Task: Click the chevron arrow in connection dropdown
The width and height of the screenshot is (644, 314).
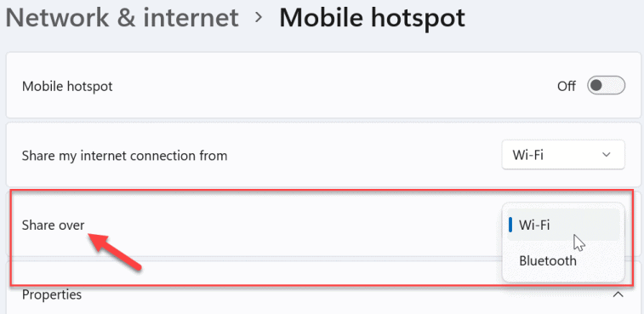Action: pyautogui.click(x=606, y=155)
